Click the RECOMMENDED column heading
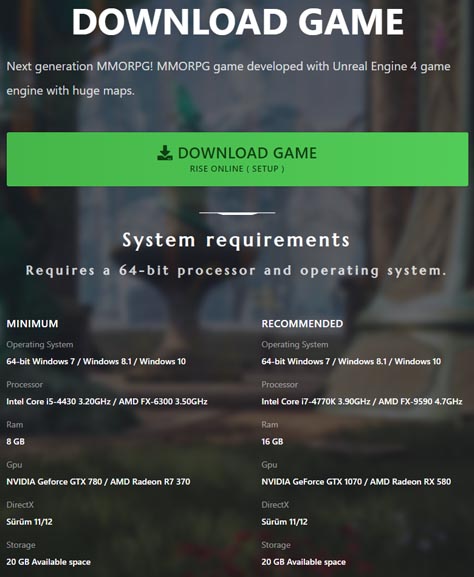 click(302, 324)
